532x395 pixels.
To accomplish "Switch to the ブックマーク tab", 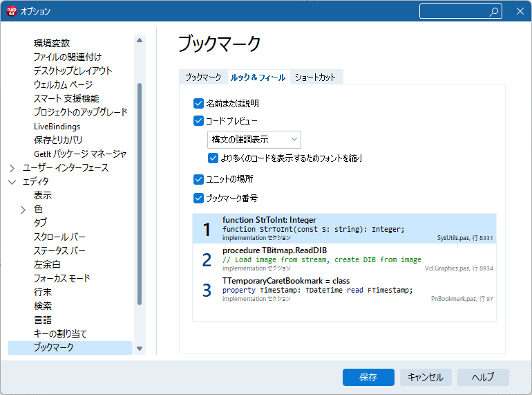I will (x=203, y=77).
